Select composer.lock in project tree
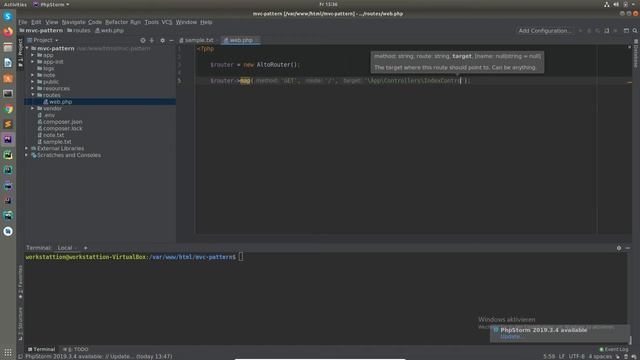Viewport: 640px width, 360px height. [x=60, y=128]
